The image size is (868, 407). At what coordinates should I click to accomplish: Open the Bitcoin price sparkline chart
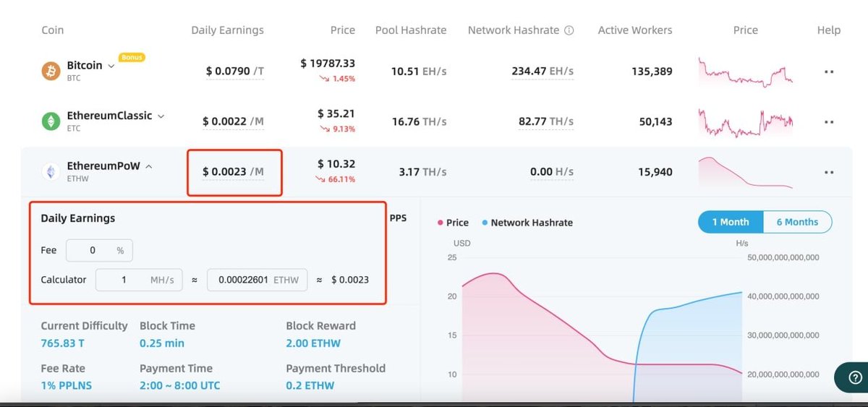click(x=745, y=74)
